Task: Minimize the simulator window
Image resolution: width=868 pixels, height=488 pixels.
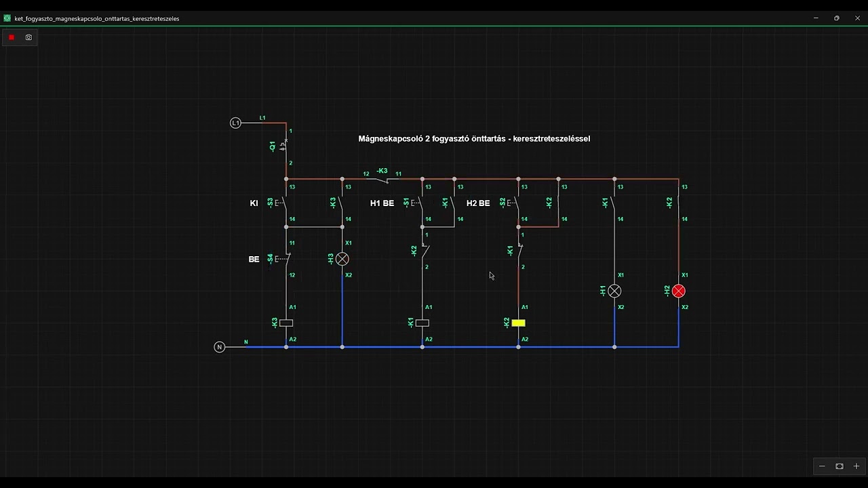Action: [816, 18]
